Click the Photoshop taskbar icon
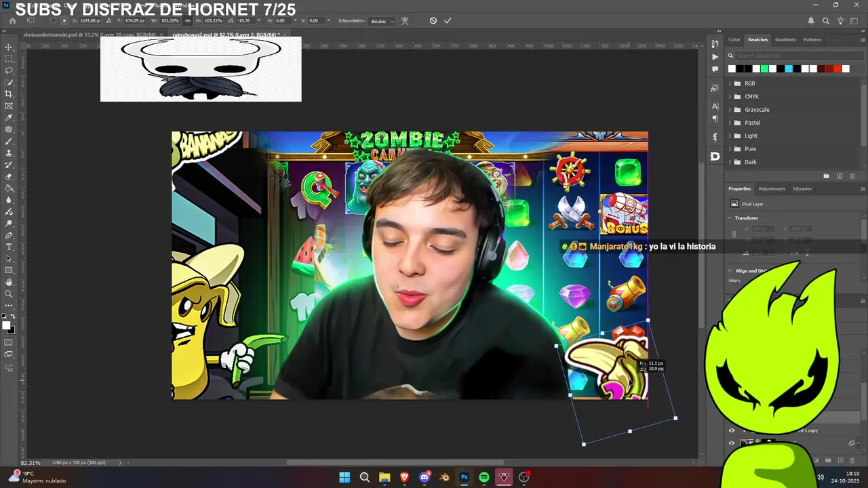The width and height of the screenshot is (868, 488). coord(464,477)
